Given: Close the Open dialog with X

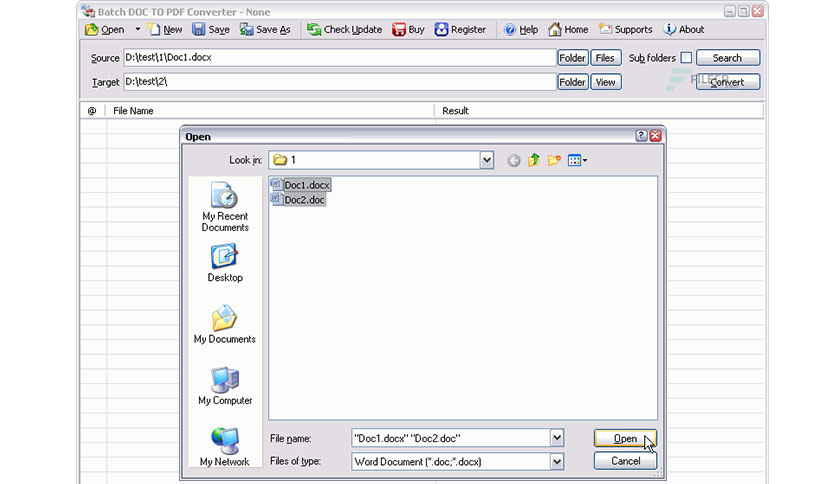Looking at the screenshot, I should [656, 136].
